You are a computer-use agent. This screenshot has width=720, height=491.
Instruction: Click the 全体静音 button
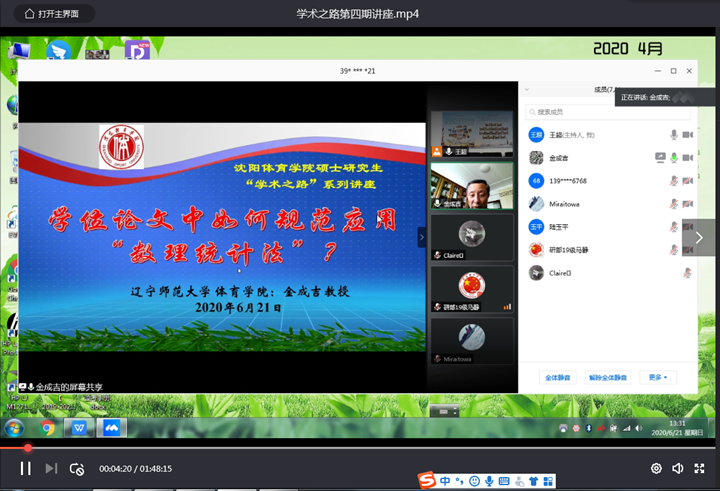[x=557, y=378]
